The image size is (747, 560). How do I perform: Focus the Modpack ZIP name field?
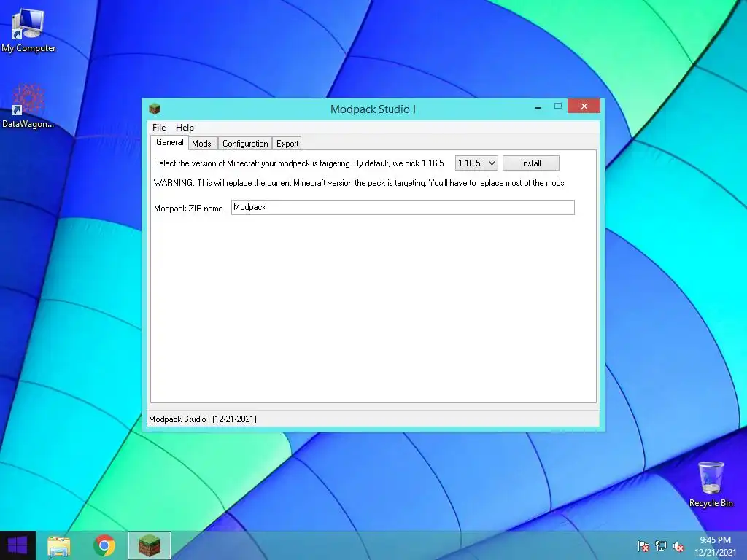point(403,208)
